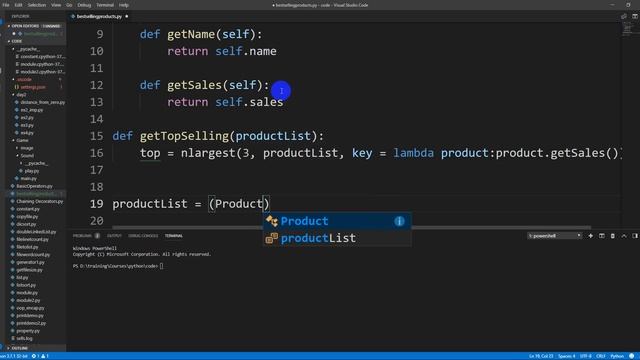Expand the image folder
640x360 pixels.
pyautogui.click(x=27, y=148)
